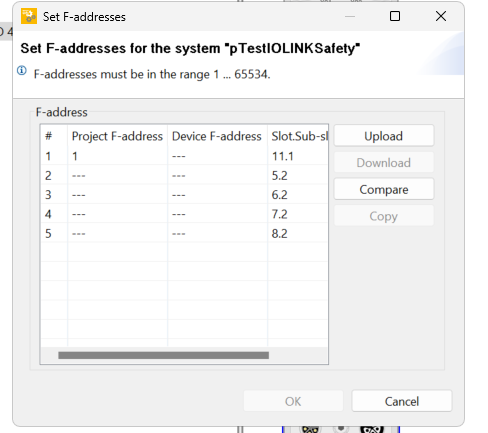Screen dimensions: 488x433
Task: Click the # column header
Action: pyautogui.click(x=54, y=136)
